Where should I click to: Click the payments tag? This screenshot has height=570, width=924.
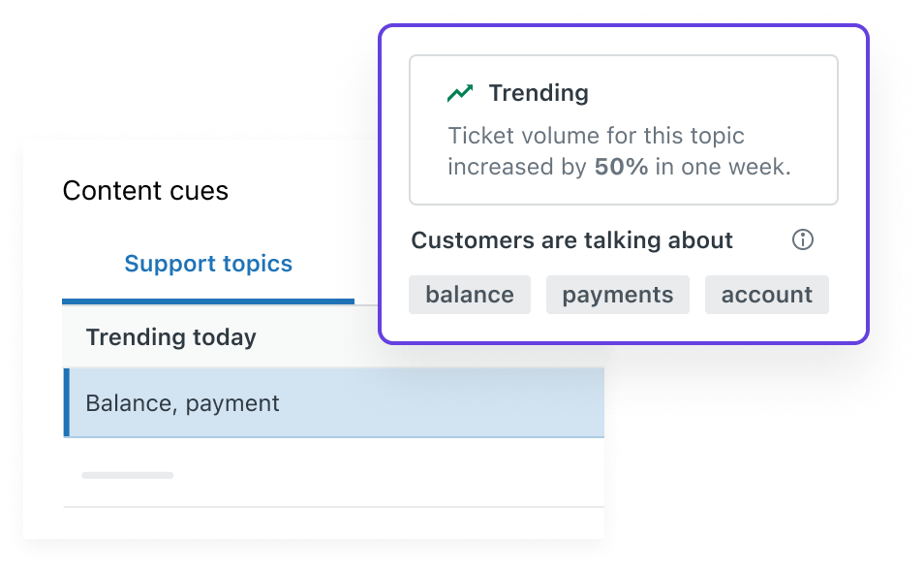coord(617,295)
